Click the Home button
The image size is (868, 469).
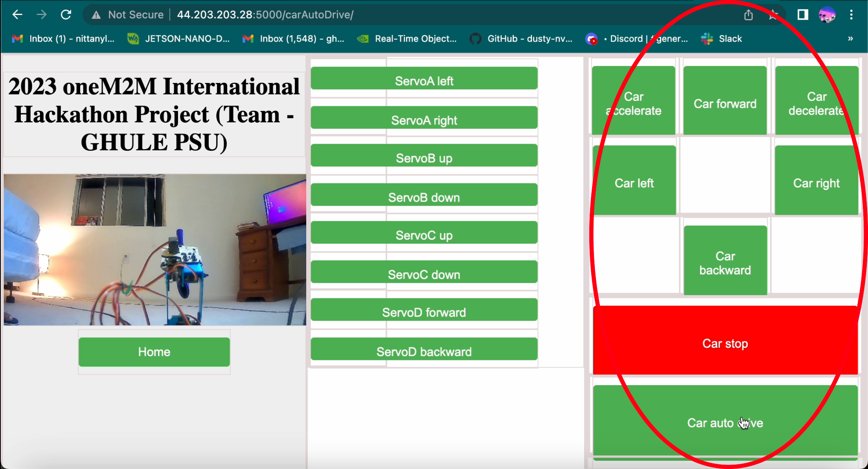pos(154,352)
